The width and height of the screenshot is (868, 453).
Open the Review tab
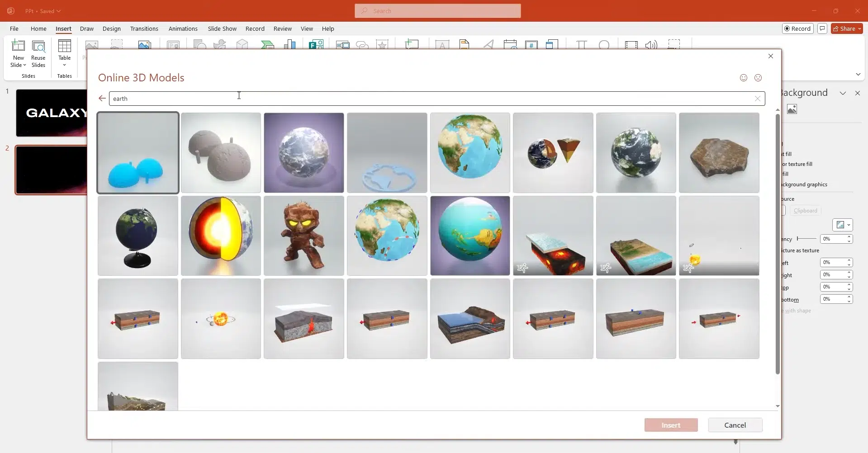point(282,28)
